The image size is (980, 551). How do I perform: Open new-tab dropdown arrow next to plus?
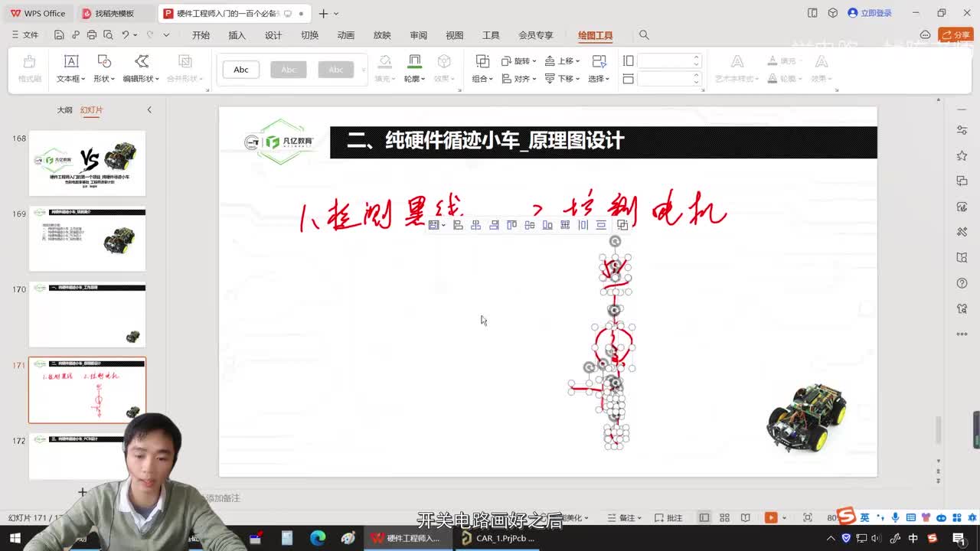click(x=336, y=14)
